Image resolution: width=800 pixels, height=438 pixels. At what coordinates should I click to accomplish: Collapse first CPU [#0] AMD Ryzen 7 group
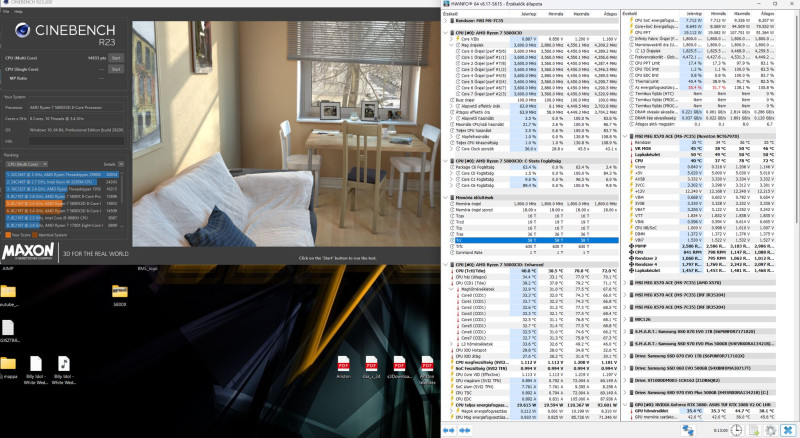[x=446, y=33]
